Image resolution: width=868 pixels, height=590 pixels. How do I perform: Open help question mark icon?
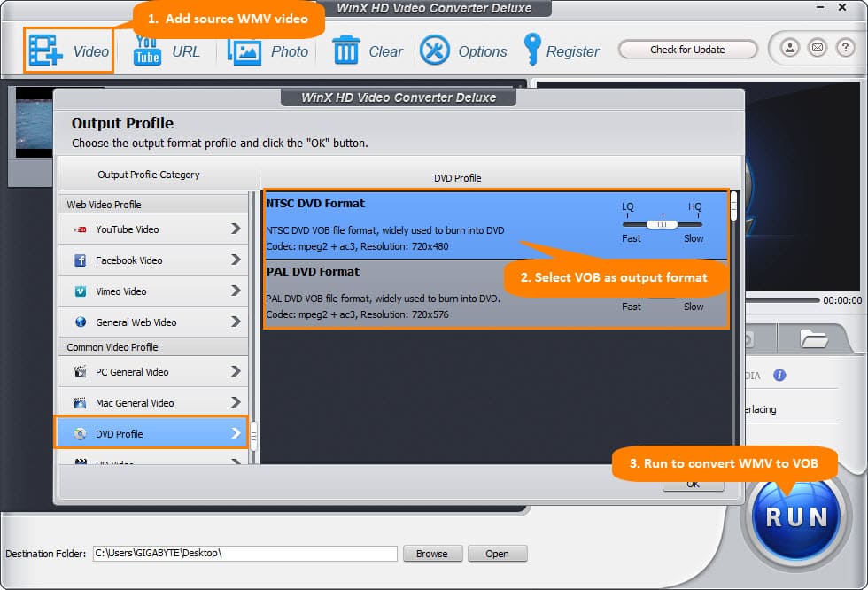[845, 48]
